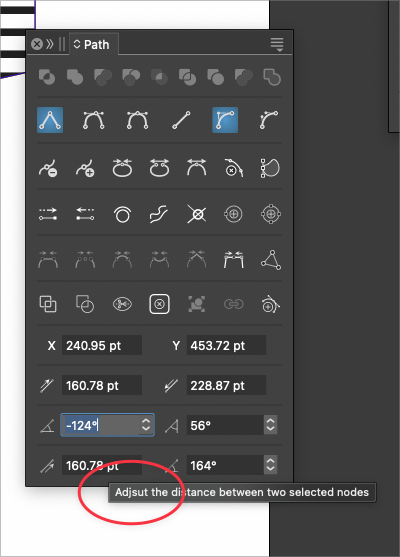Toggle the smooth node type icon

point(94,120)
